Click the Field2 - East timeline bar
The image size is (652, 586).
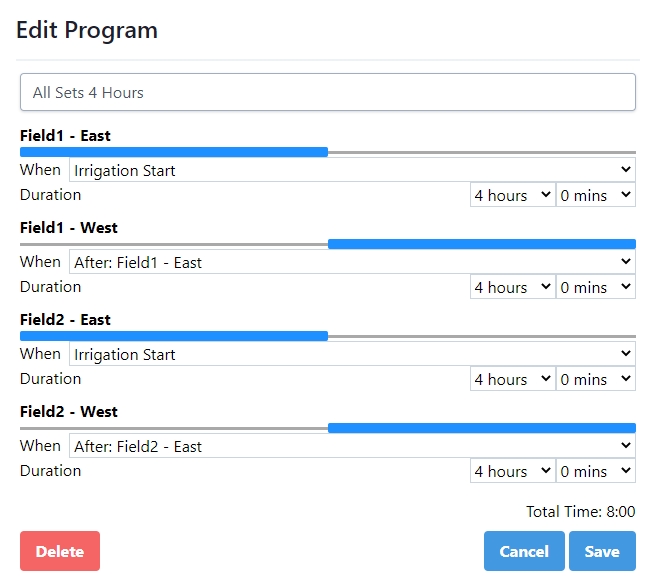pos(174,336)
